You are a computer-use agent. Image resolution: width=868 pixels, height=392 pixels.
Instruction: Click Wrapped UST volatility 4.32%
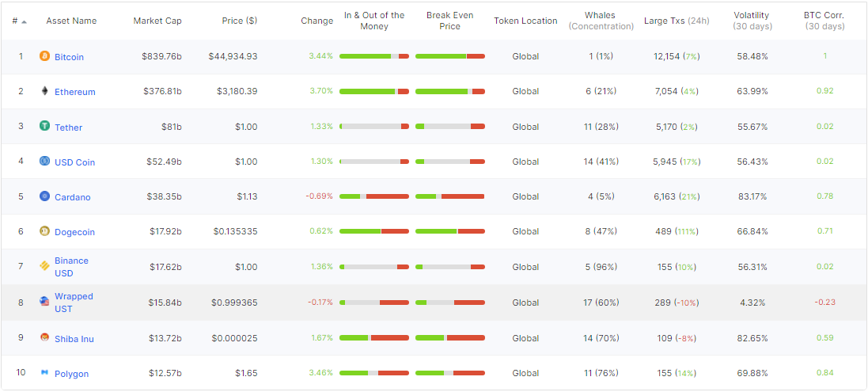(752, 303)
